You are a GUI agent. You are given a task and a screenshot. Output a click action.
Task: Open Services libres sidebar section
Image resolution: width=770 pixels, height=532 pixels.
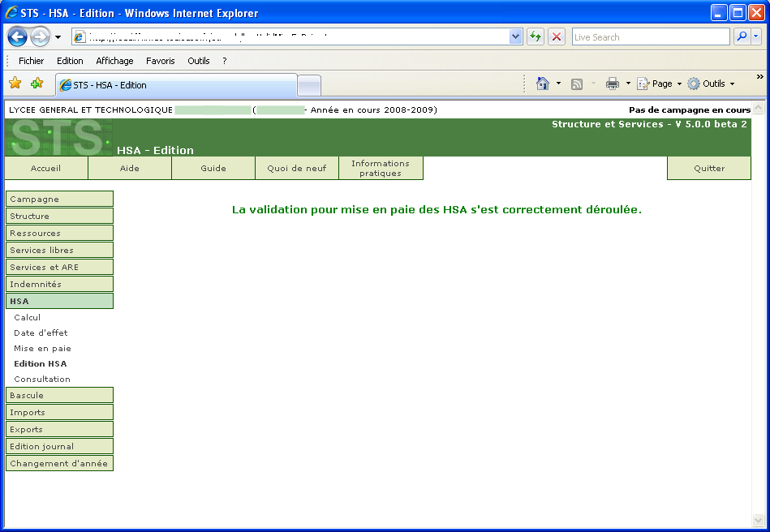coord(59,250)
